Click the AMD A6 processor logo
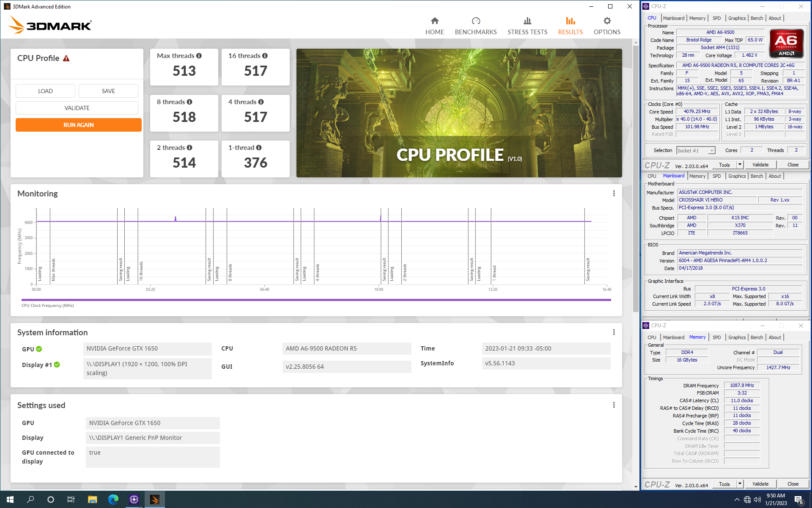The height and width of the screenshot is (508, 812). coord(786,43)
